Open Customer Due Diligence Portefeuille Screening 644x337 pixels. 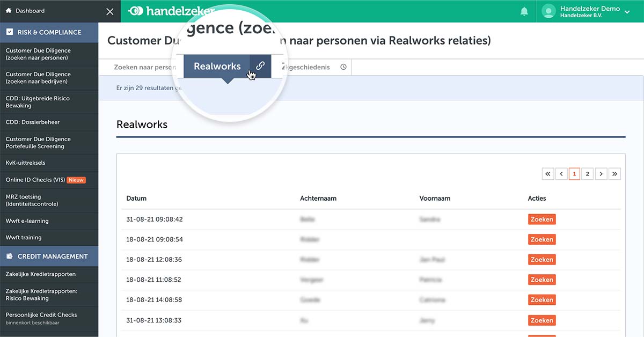pyautogui.click(x=49, y=143)
